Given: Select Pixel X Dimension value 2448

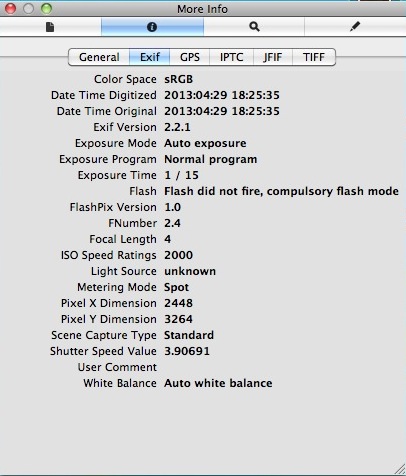Looking at the screenshot, I should coord(178,303).
